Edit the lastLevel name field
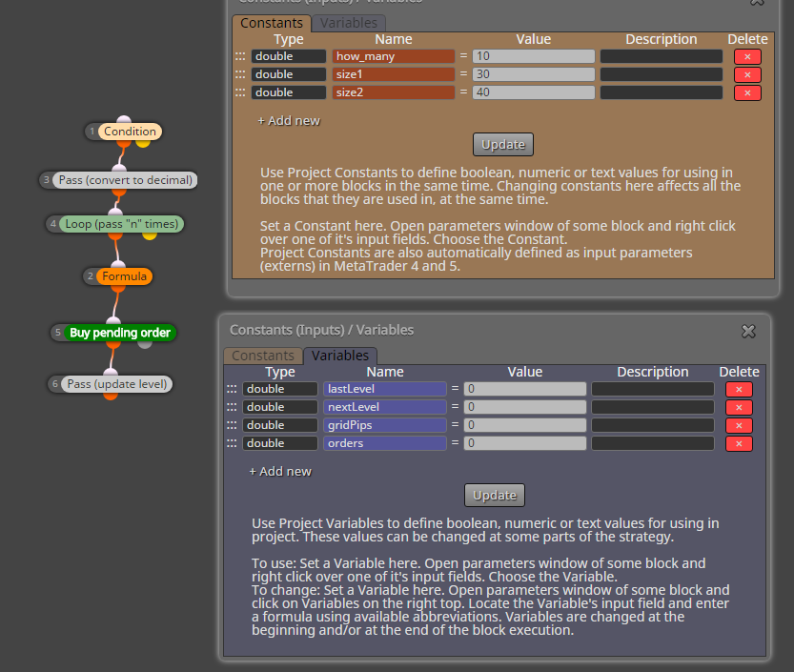 click(x=385, y=389)
